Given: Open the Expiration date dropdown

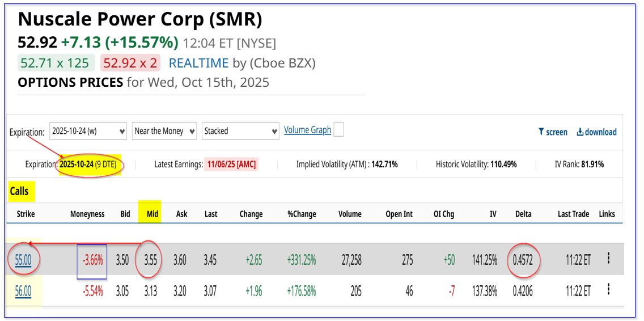Looking at the screenshot, I should [88, 131].
